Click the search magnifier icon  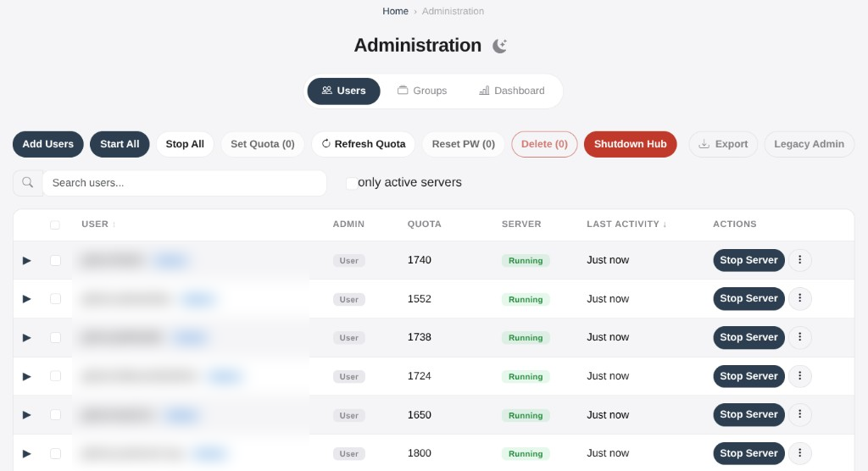point(28,183)
